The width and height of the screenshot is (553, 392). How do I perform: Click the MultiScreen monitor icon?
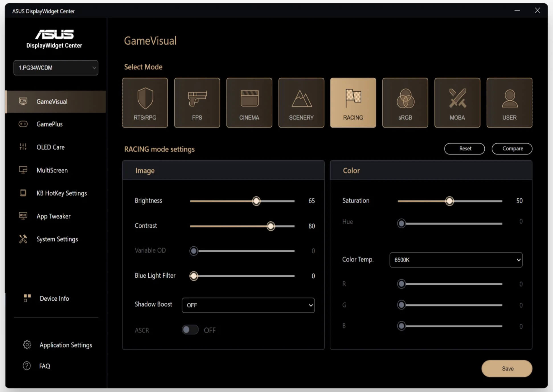pyautogui.click(x=23, y=170)
